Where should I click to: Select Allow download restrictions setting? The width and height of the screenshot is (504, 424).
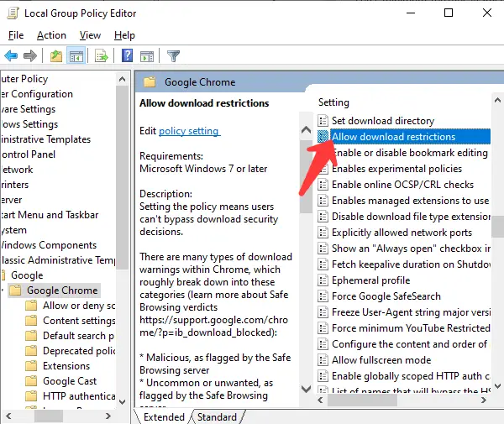click(x=404, y=137)
